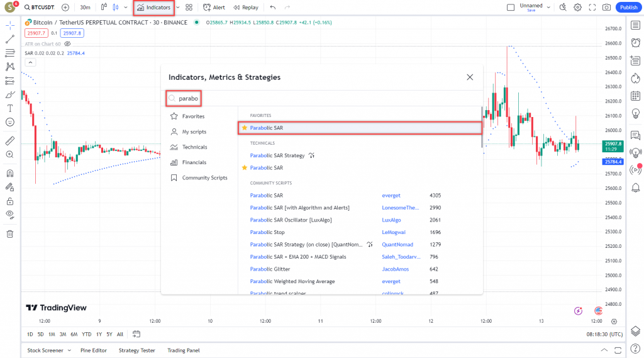This screenshot has height=358, width=644.
Task: Open the emoji icons tool
Action: (10, 122)
